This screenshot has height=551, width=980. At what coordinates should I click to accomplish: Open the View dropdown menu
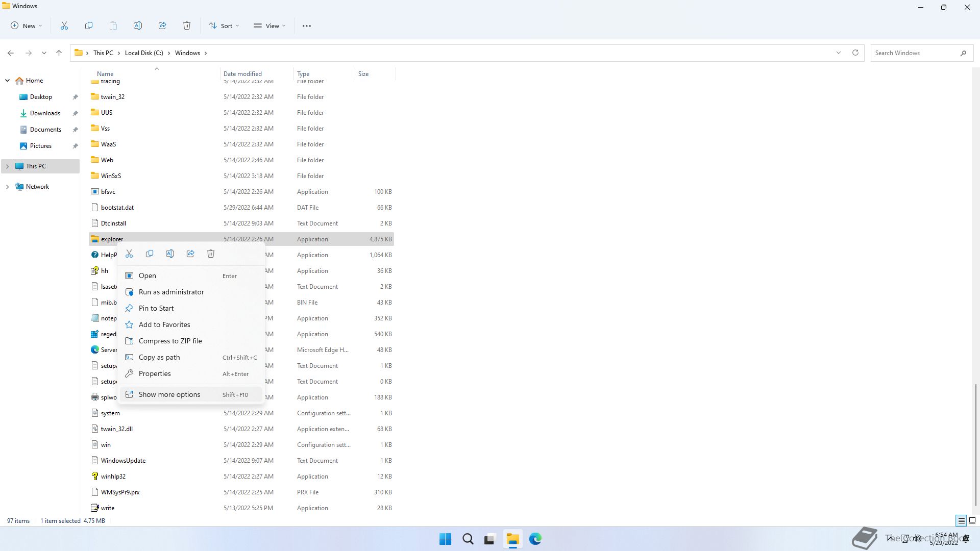coord(269,26)
